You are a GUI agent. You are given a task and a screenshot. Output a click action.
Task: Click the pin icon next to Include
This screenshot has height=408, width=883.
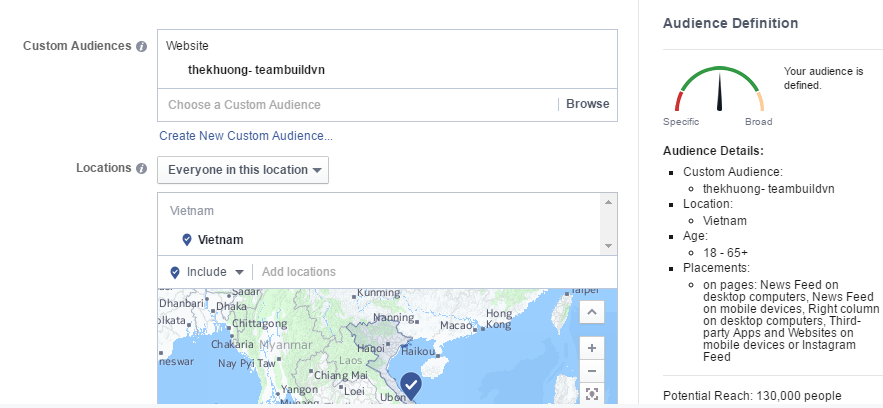(x=175, y=272)
